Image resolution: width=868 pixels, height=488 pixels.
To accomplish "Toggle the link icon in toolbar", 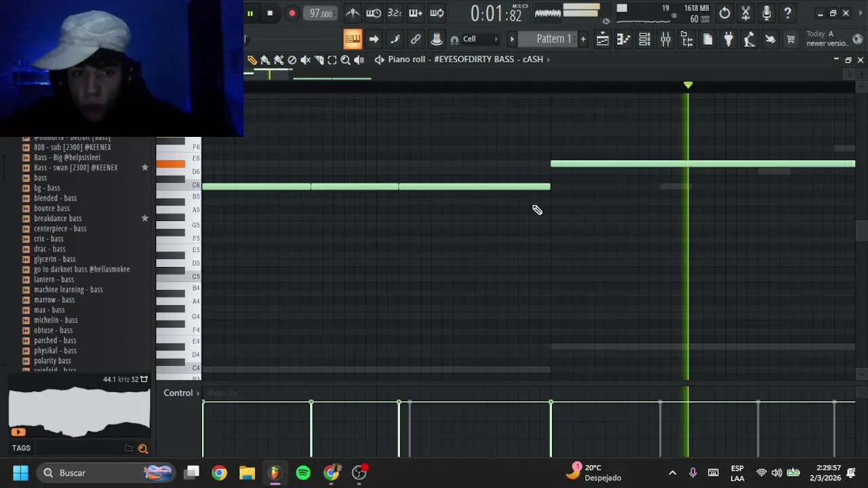I will (416, 39).
